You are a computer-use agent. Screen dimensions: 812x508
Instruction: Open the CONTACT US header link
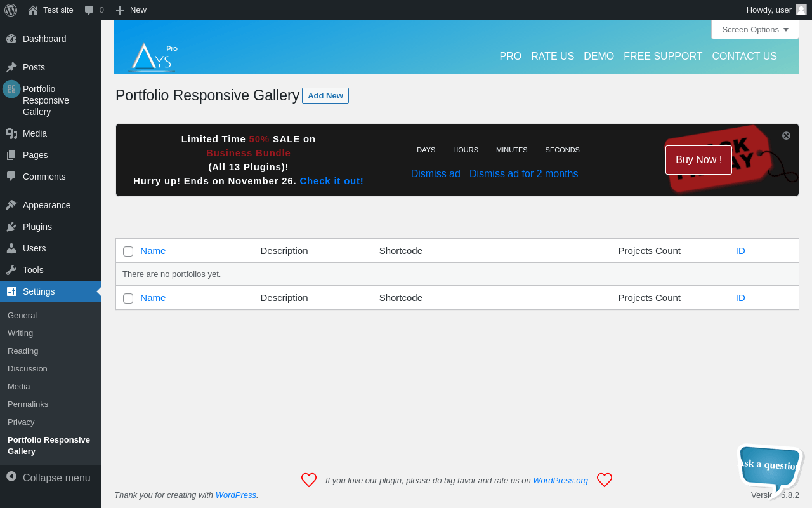pos(744,56)
